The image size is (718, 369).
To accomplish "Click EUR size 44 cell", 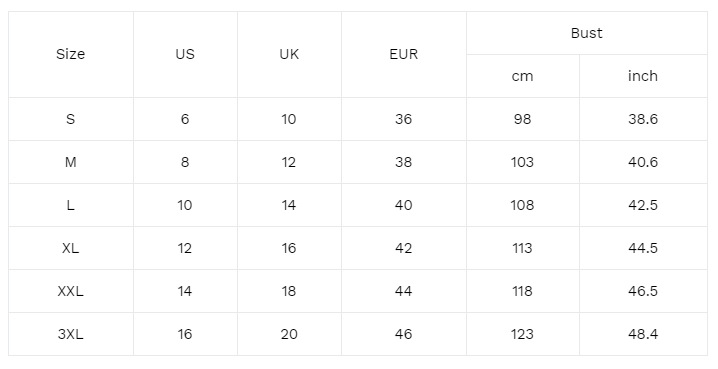I will coord(403,291).
